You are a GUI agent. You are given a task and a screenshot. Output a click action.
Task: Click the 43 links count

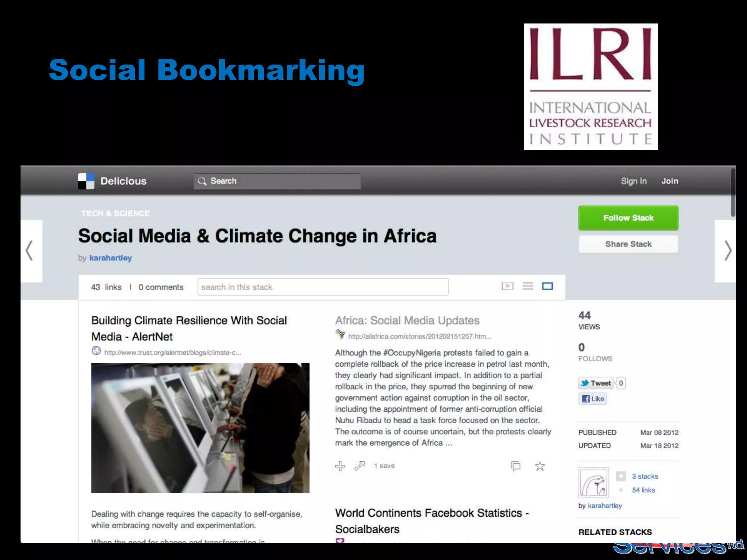tap(106, 287)
